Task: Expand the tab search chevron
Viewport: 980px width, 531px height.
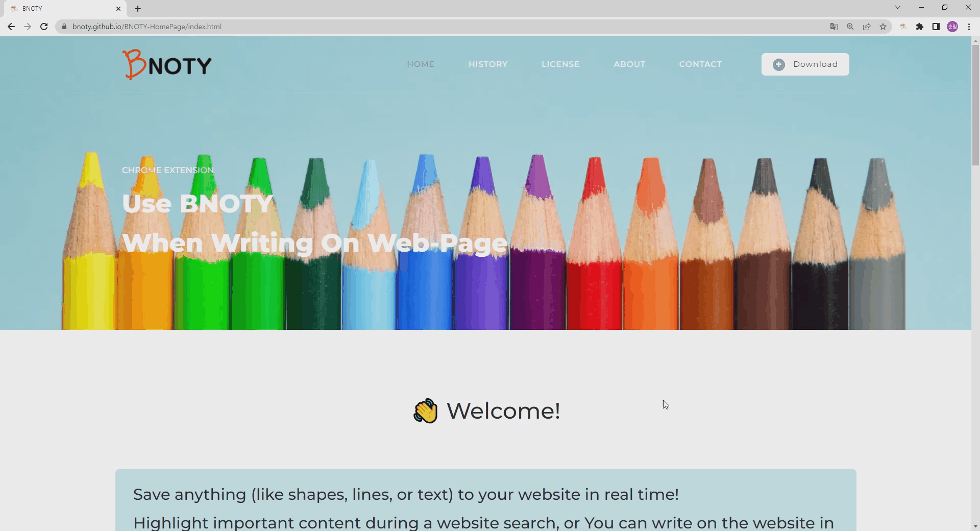Action: click(x=898, y=8)
